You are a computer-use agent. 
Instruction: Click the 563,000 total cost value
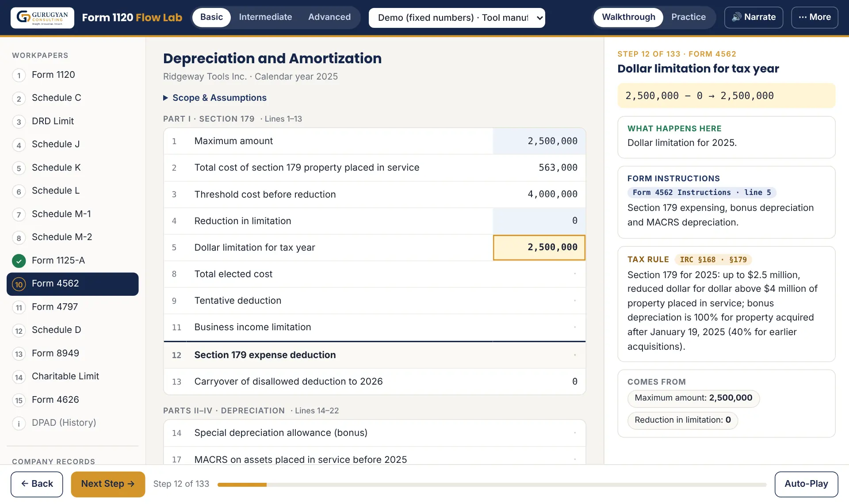pyautogui.click(x=558, y=168)
